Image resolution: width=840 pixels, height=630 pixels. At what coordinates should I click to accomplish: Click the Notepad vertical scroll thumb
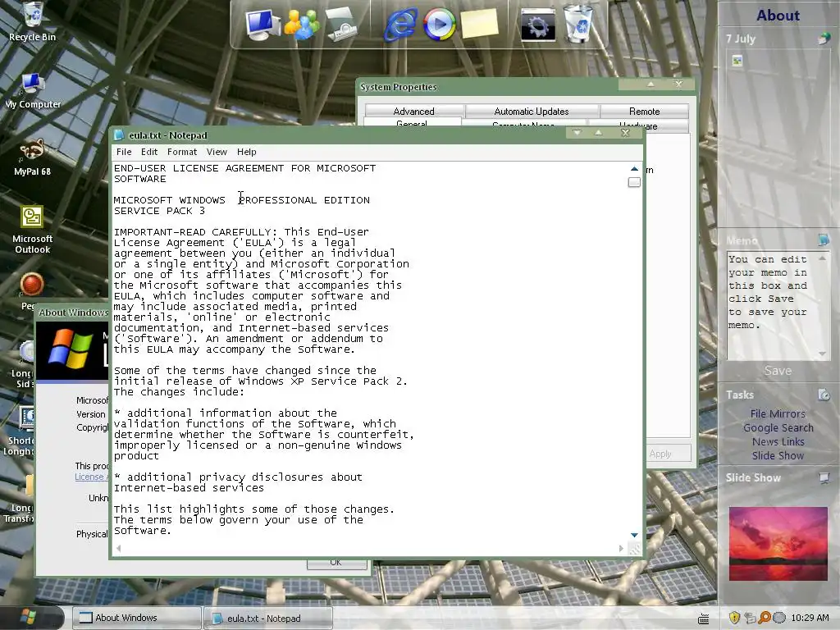(x=634, y=182)
